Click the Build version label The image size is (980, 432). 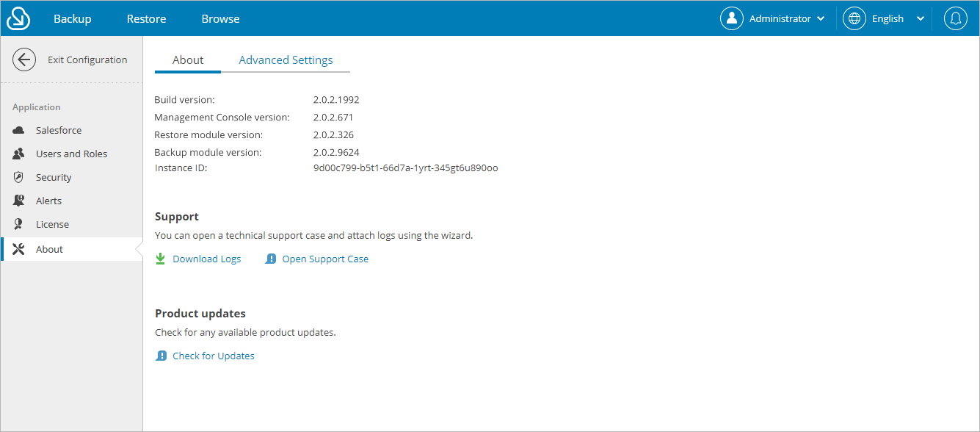click(184, 99)
